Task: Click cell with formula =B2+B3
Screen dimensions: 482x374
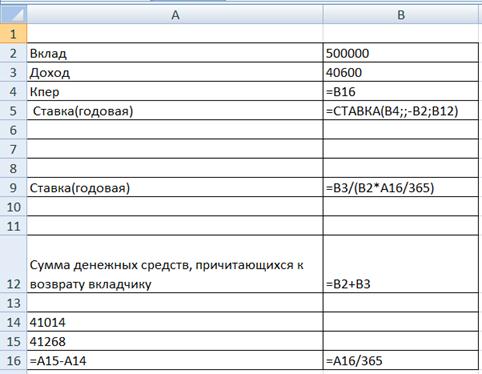Action: pyautogui.click(x=401, y=264)
